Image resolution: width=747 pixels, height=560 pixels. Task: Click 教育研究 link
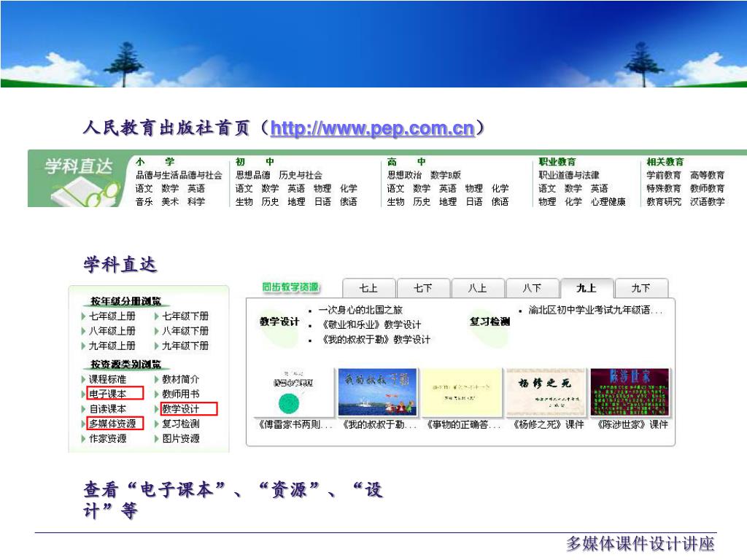point(664,202)
